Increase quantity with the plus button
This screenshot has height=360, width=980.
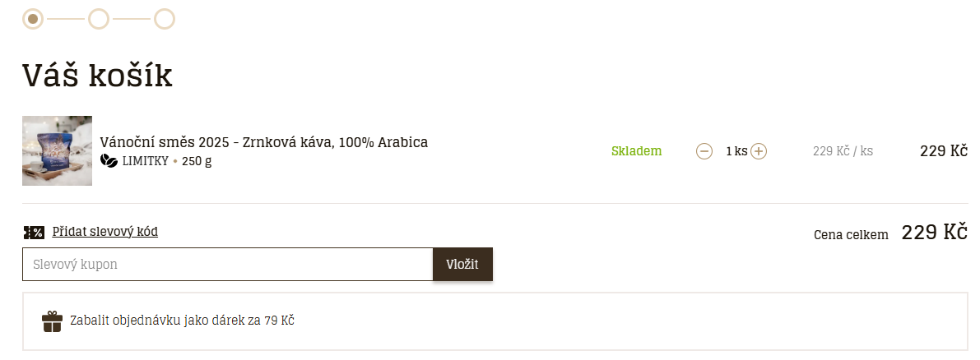click(x=759, y=151)
